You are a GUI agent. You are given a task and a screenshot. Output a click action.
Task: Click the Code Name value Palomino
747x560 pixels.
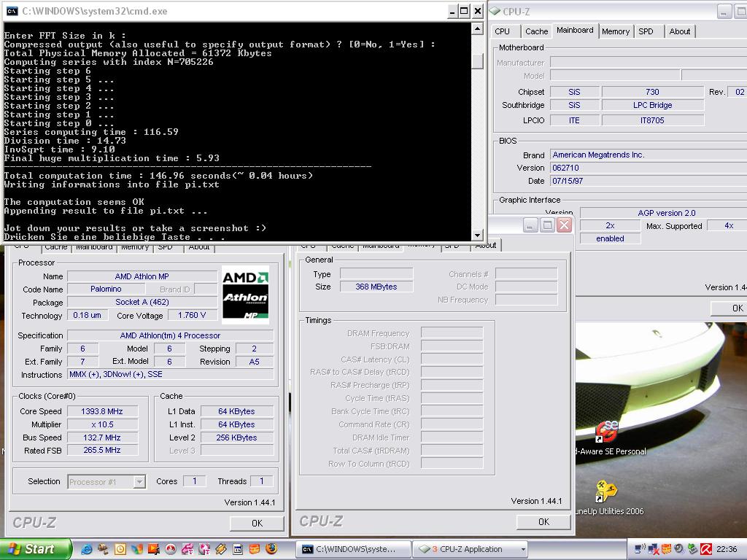click(106, 289)
